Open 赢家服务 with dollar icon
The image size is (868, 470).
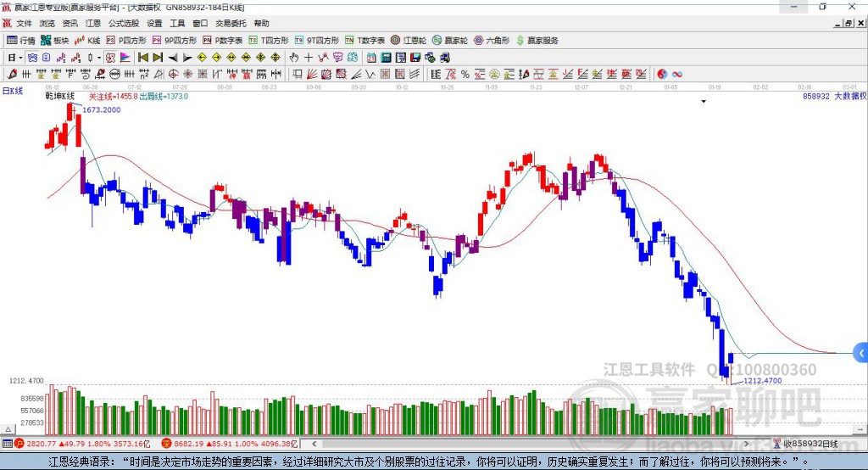tap(537, 41)
